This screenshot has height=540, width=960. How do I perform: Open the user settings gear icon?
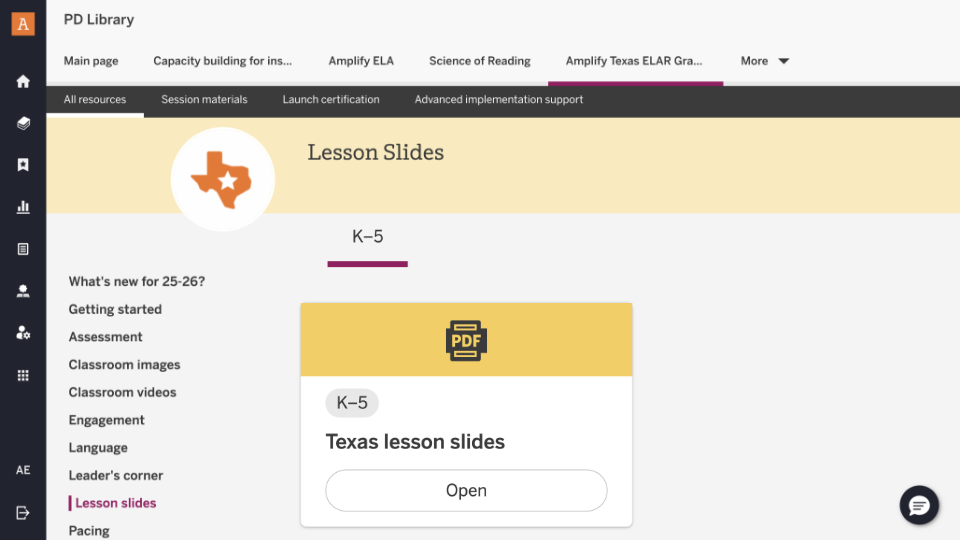(x=23, y=334)
